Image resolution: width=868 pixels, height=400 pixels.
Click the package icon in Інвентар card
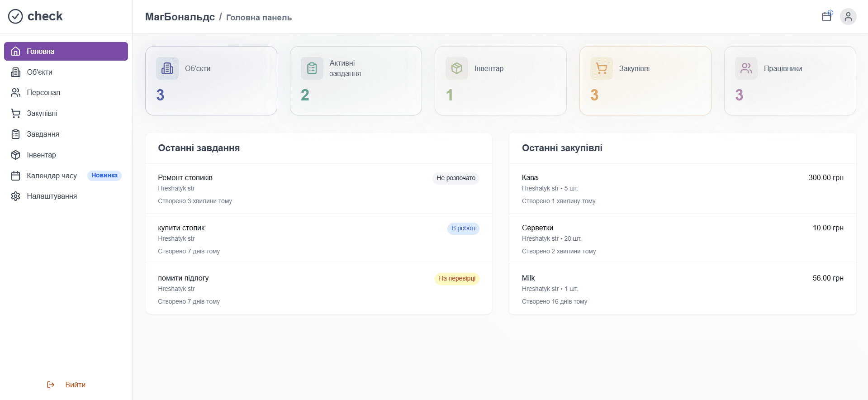[x=457, y=68]
